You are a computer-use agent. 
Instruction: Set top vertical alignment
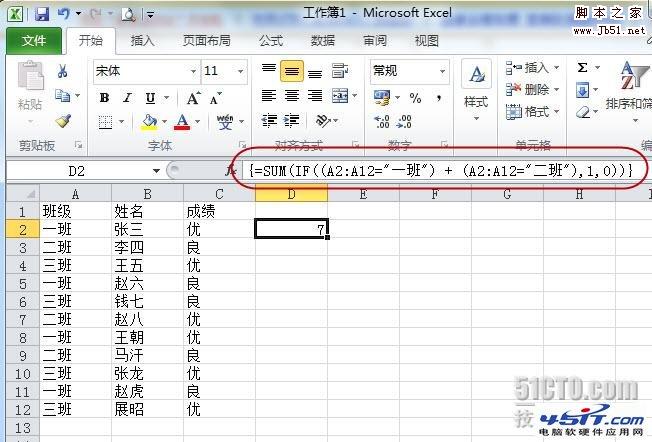pyautogui.click(x=269, y=71)
